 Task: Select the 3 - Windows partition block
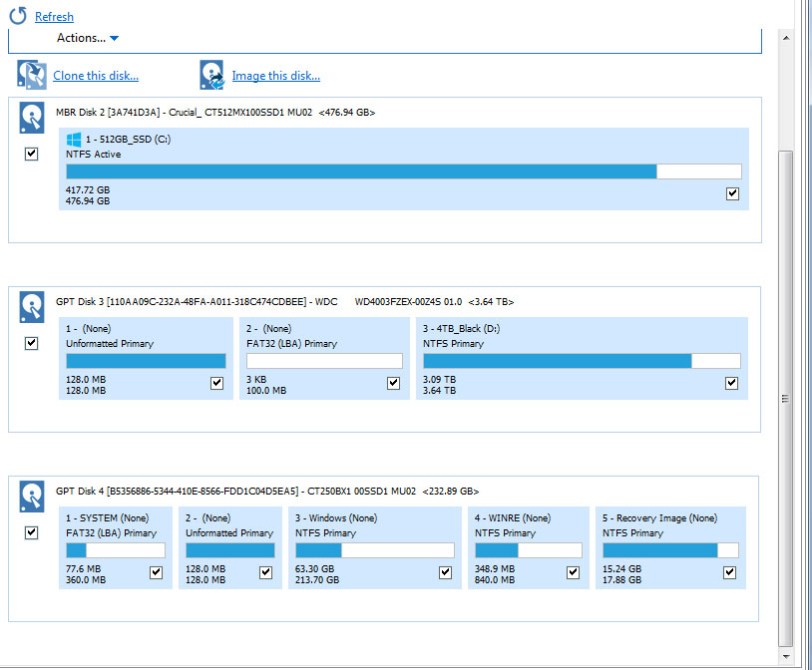(x=373, y=547)
